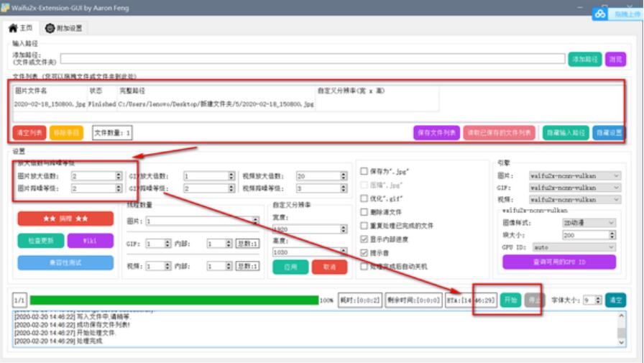
Task: Click the GIF放大倍数 spinner arrows
Action: [231, 176]
